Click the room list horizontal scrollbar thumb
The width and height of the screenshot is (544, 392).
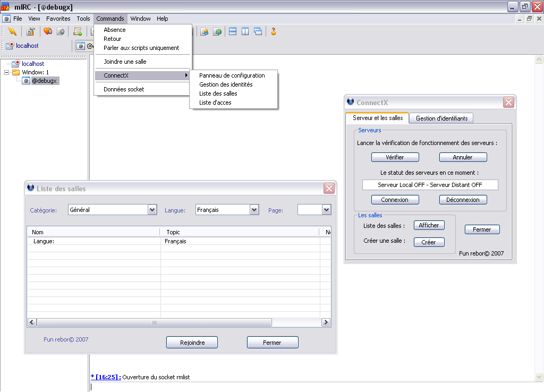pyautogui.click(x=155, y=322)
